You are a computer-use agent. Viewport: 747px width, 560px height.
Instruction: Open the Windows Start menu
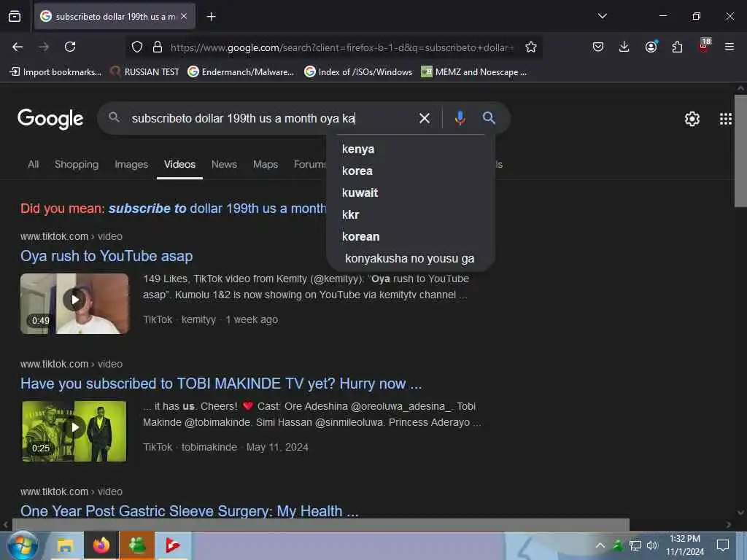pos(22,545)
